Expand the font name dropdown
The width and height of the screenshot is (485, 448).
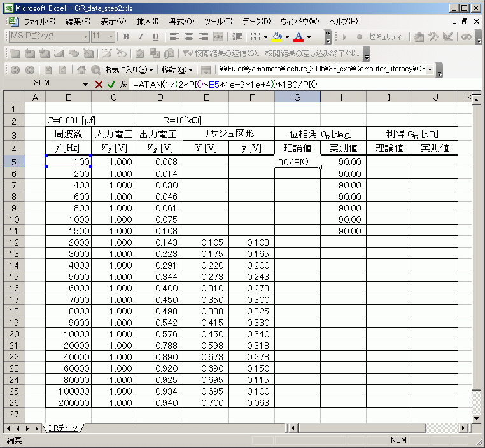[84, 37]
